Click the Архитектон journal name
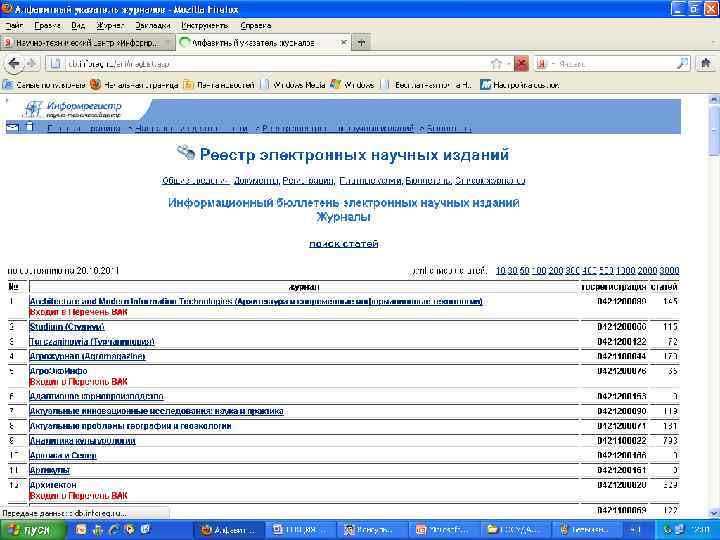The width and height of the screenshot is (720, 540). pyautogui.click(x=53, y=485)
